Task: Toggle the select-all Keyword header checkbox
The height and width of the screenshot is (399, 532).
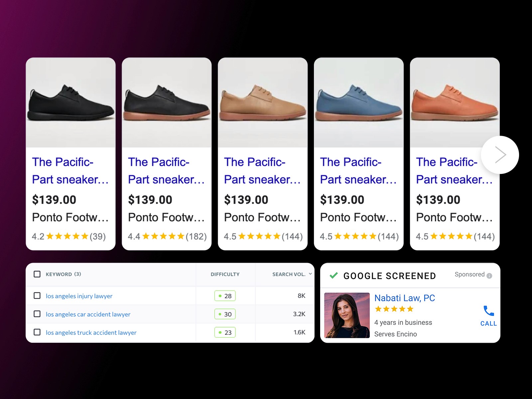Action: click(x=37, y=274)
